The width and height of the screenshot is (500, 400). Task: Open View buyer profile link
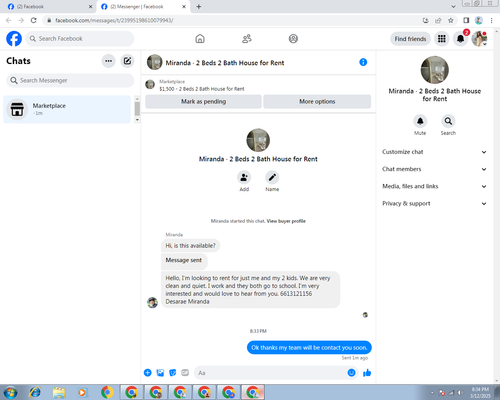pyautogui.click(x=286, y=221)
